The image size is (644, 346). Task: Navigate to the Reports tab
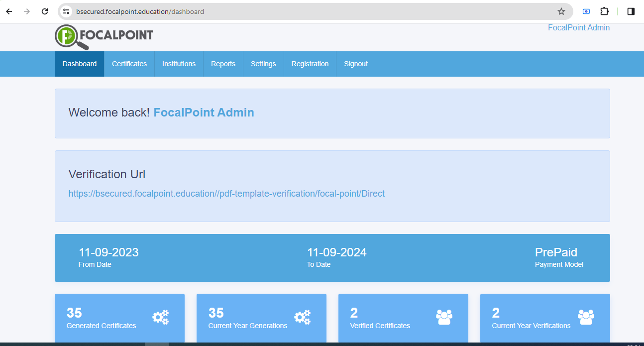[x=223, y=64]
